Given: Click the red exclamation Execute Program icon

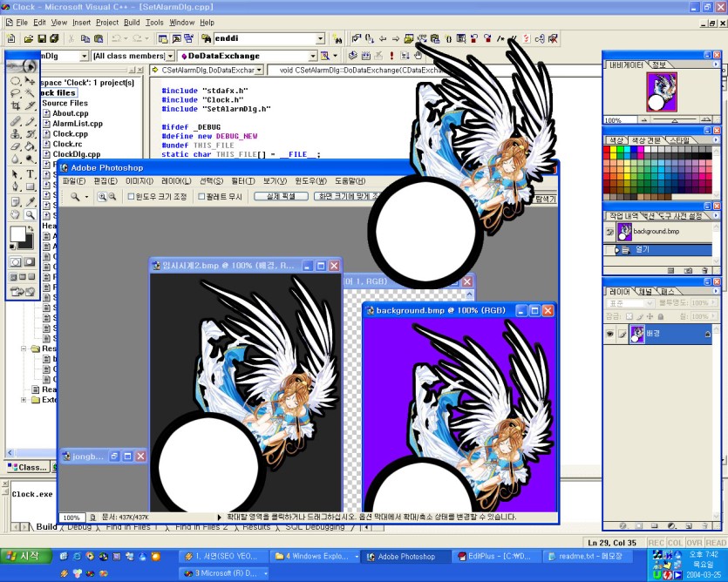Looking at the screenshot, I should 391,56.
